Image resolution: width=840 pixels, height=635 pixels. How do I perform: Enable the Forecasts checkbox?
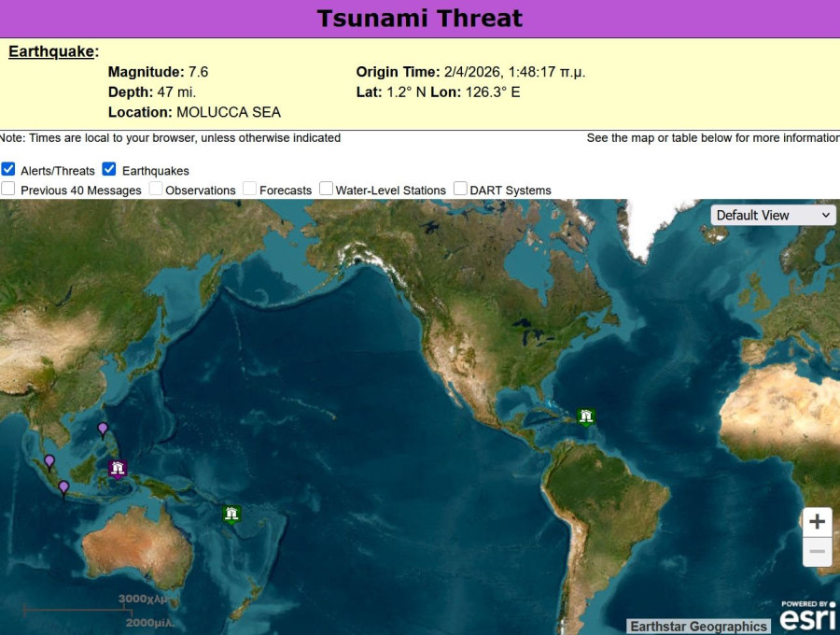[x=249, y=189]
